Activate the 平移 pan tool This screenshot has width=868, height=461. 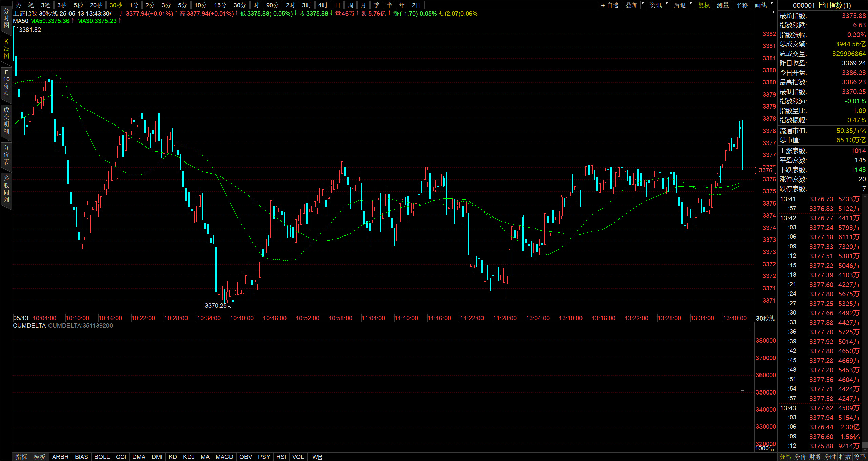click(x=742, y=5)
